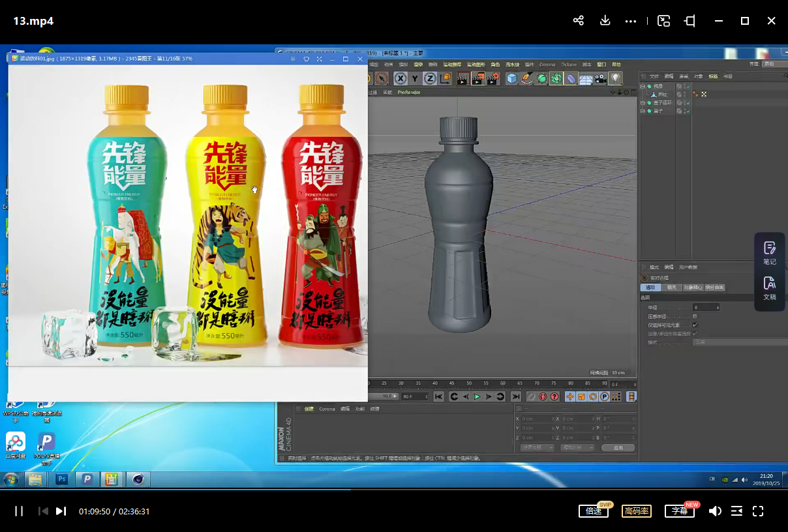Viewport: 788px width, 532px height.
Task: Click the subdivision surface generator icon
Action: coord(542,78)
